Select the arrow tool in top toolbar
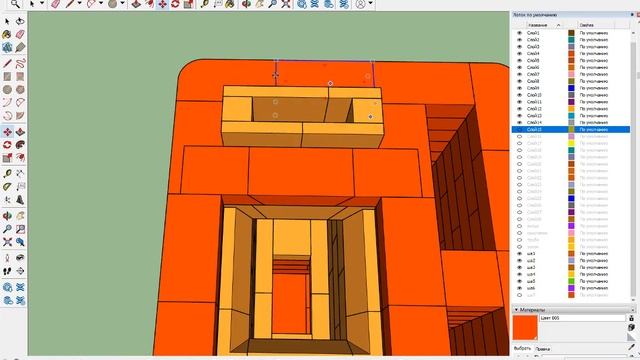Screen dimensions: 640x360 coord(32,4)
